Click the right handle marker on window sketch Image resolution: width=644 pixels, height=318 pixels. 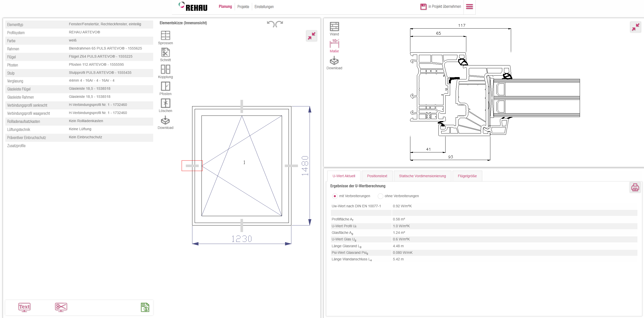(x=291, y=166)
